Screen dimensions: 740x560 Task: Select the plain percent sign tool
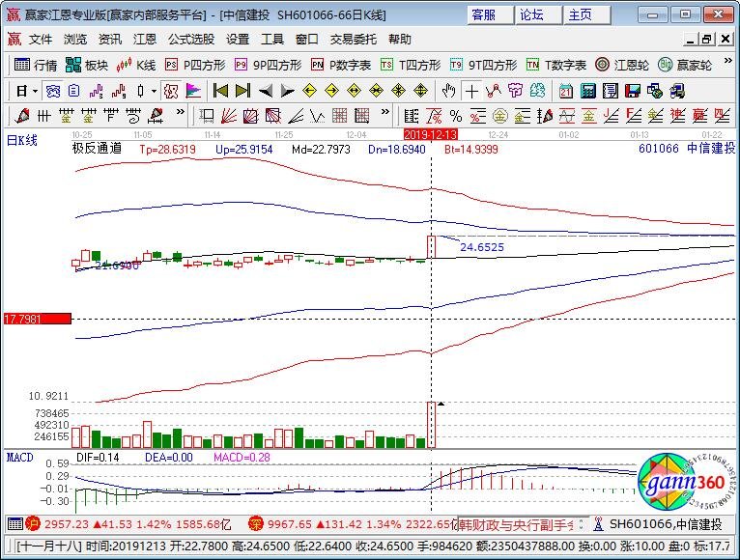pyautogui.click(x=455, y=115)
